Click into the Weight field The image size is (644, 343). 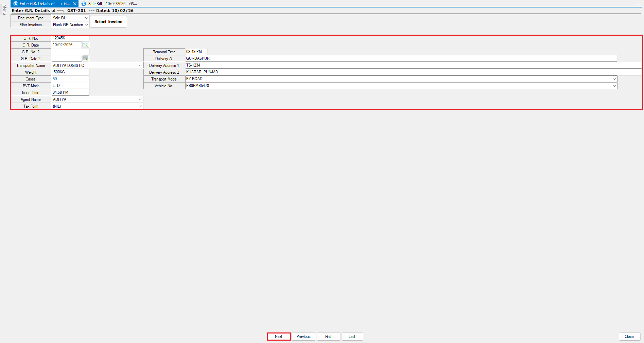point(70,72)
